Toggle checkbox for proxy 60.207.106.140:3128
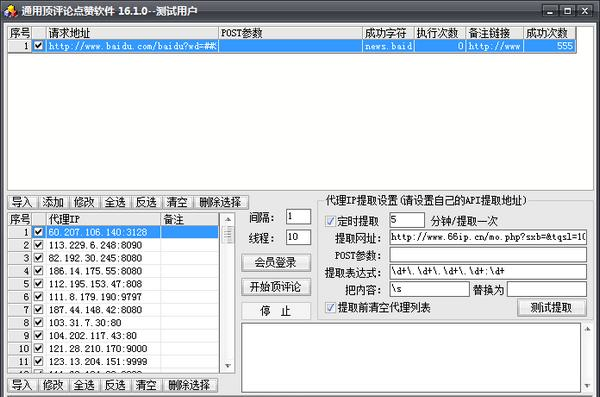Image resolution: width=600 pixels, height=397 pixels. (38, 232)
